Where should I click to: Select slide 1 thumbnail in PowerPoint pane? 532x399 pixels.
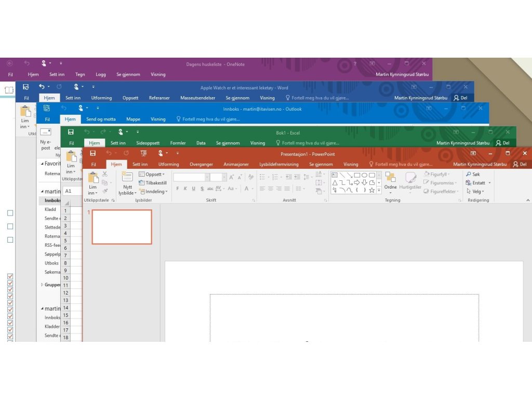122,227
